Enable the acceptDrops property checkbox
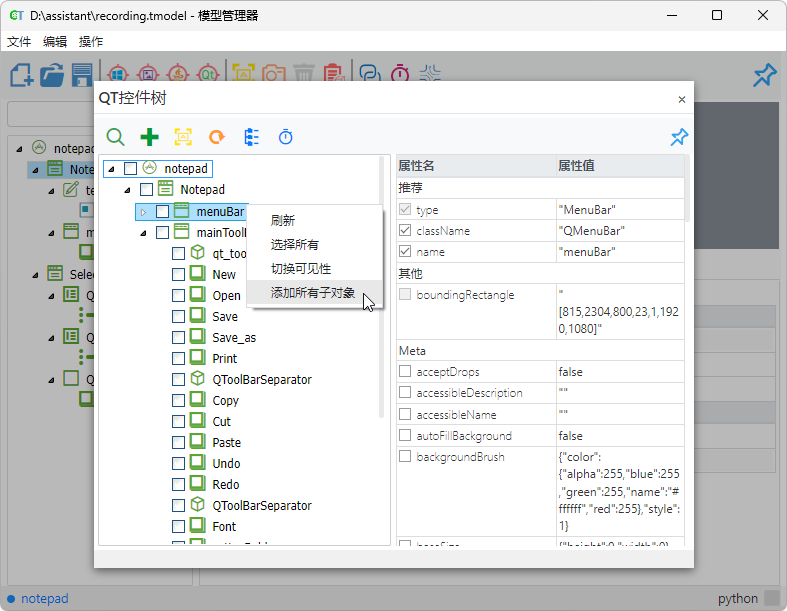 [405, 372]
